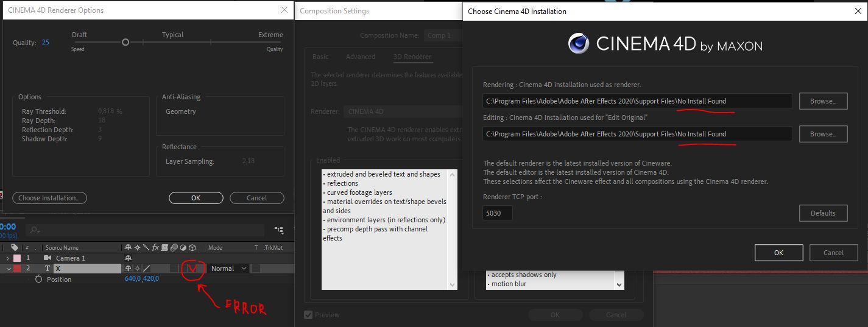The width and height of the screenshot is (868, 327).
Task: Click the layer name X field
Action: [87, 269]
